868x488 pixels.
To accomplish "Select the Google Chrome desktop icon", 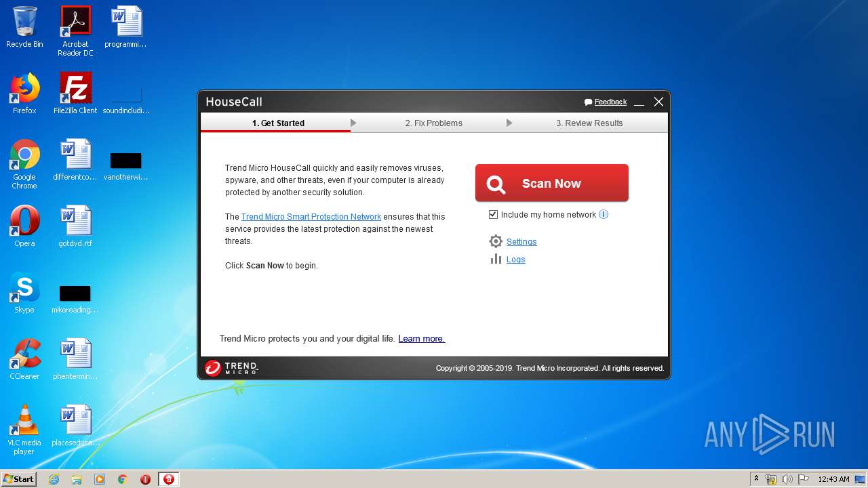I will tap(24, 164).
